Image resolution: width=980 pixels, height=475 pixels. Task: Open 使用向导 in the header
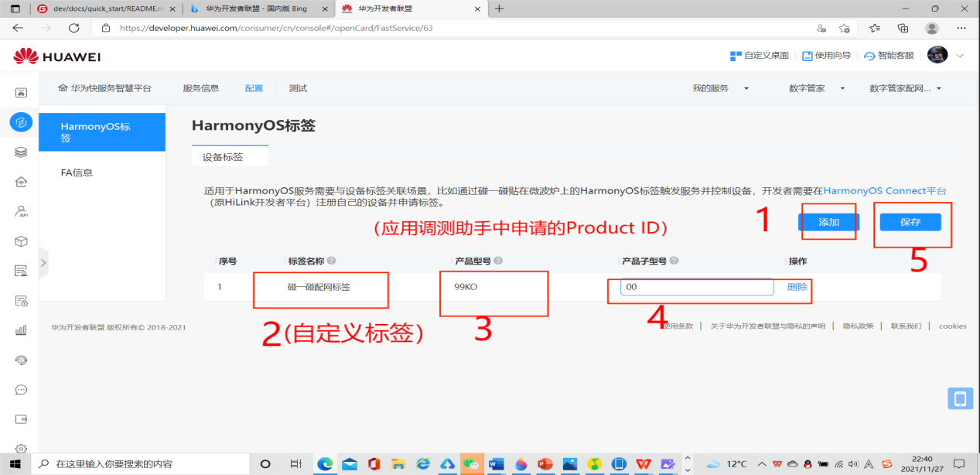[826, 56]
